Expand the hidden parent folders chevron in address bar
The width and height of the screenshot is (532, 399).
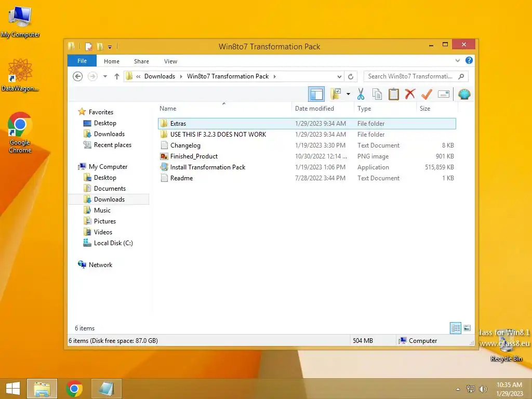click(x=138, y=76)
